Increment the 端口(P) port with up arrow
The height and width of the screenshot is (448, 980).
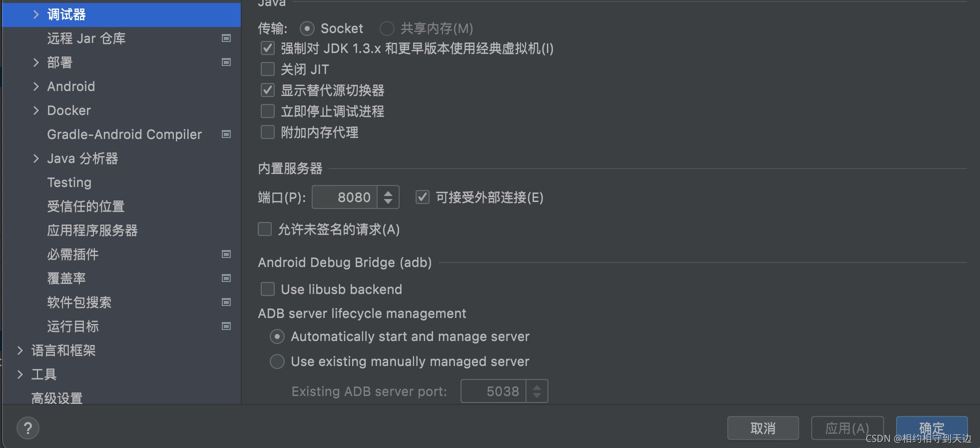pyautogui.click(x=388, y=192)
